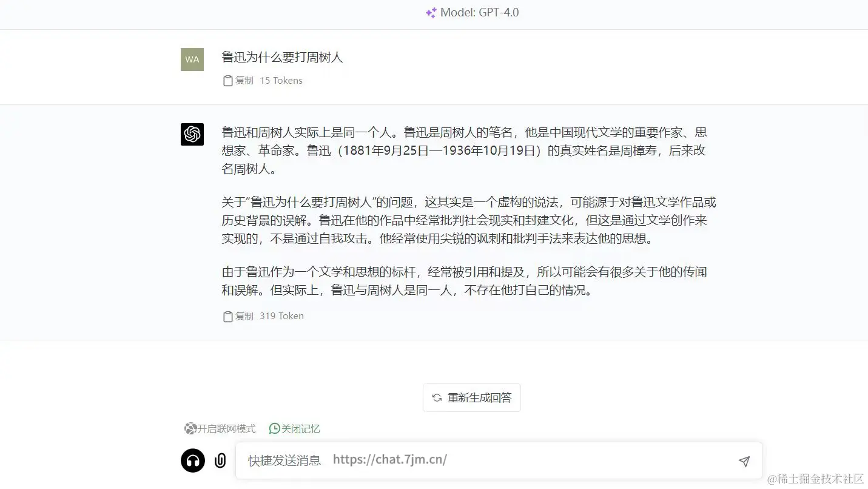
Task: Click the ChatGPT logo avatar
Action: (x=192, y=134)
